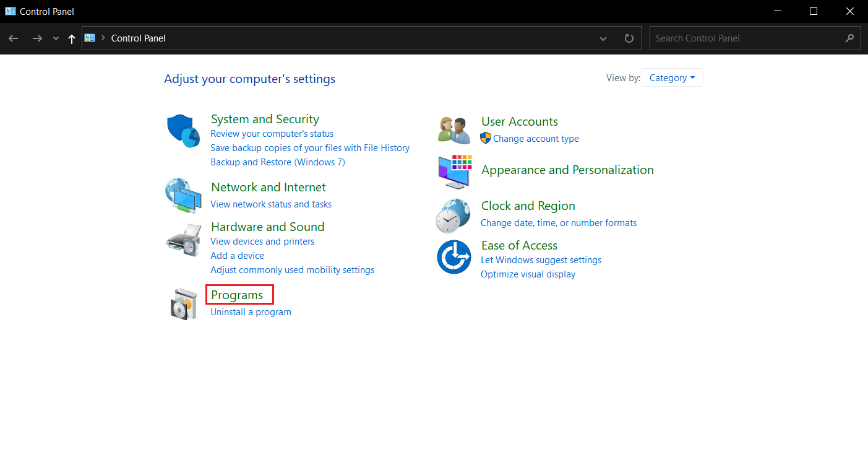Open the System and Security category
The height and width of the screenshot is (457, 868).
pos(265,119)
